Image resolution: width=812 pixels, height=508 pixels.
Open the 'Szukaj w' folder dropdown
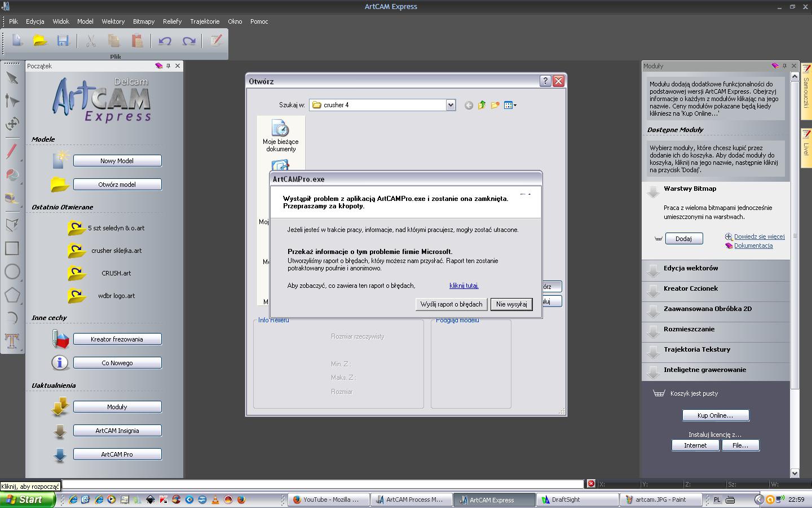[451, 105]
